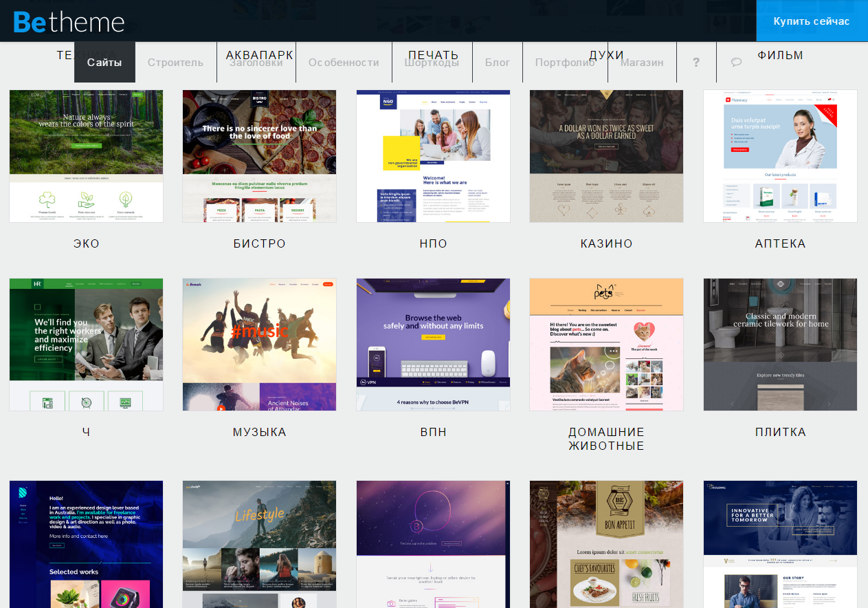This screenshot has height=608, width=868.
Task: Select the МУЗЫКА caption
Action: click(260, 432)
